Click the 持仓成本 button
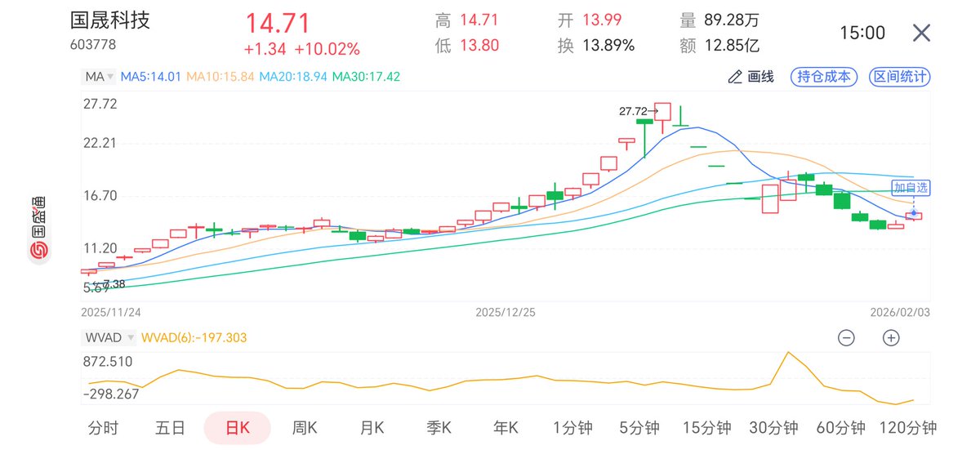This screenshot has width=980, height=450. click(x=823, y=77)
